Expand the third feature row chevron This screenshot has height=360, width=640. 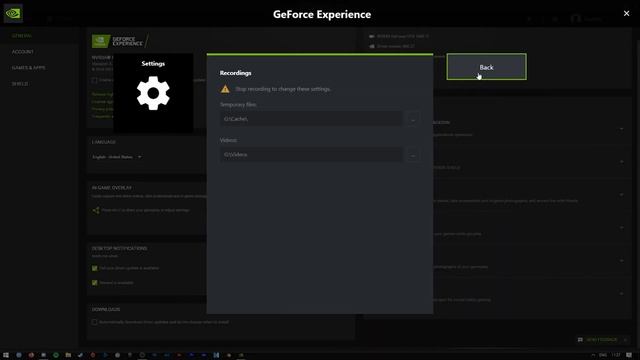tap(622, 195)
